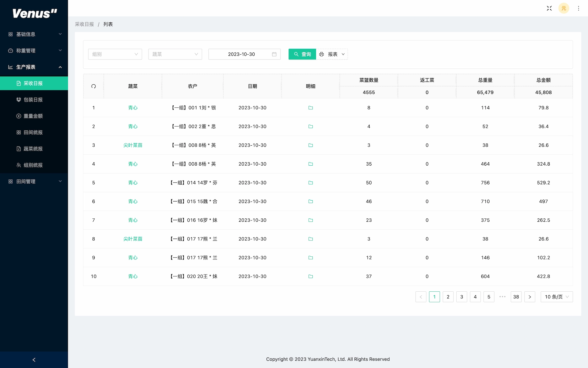The width and height of the screenshot is (588, 368).
Task: Click the fullscreen toggle icon in header
Action: coord(549,8)
